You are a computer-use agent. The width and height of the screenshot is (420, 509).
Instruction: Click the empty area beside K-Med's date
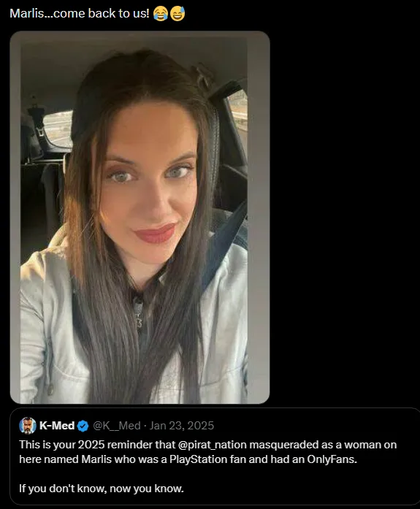pos(312,426)
